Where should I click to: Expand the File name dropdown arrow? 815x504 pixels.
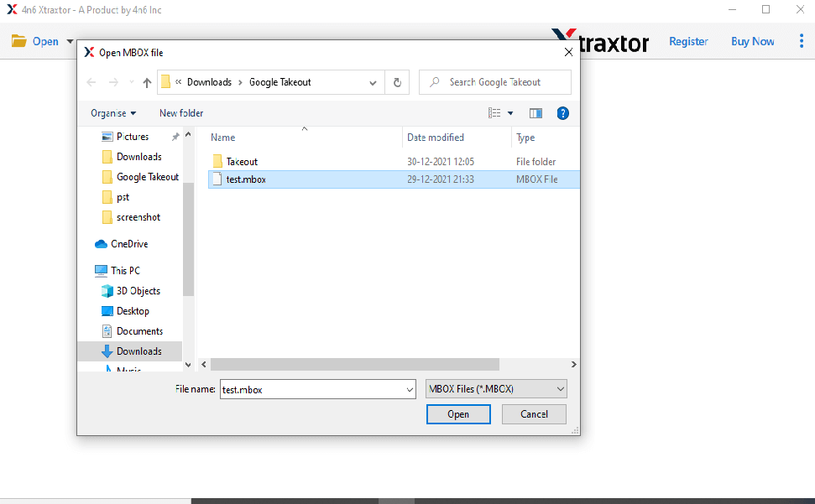tap(410, 389)
